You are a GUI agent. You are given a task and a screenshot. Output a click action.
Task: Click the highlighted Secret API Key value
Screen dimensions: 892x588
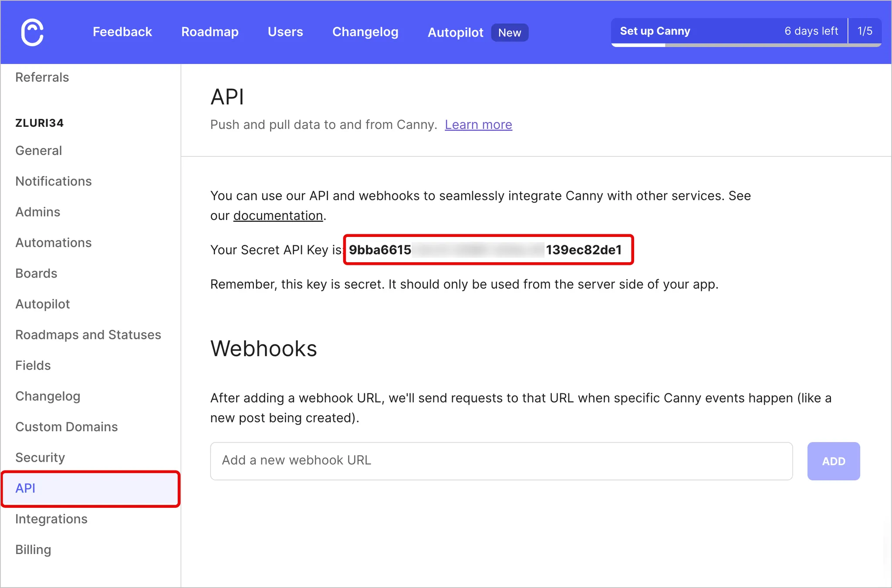click(488, 250)
